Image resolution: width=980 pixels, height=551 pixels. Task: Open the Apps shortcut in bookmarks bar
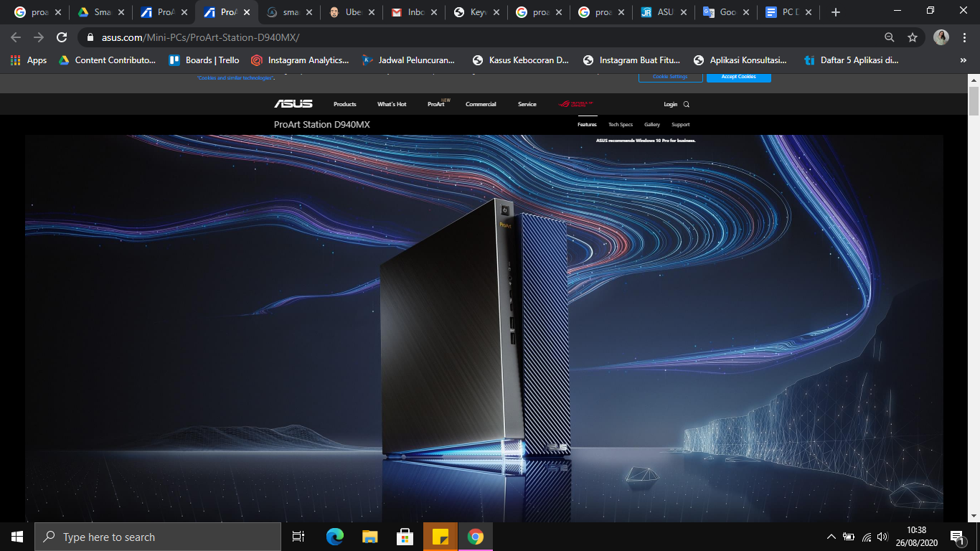pos(29,60)
